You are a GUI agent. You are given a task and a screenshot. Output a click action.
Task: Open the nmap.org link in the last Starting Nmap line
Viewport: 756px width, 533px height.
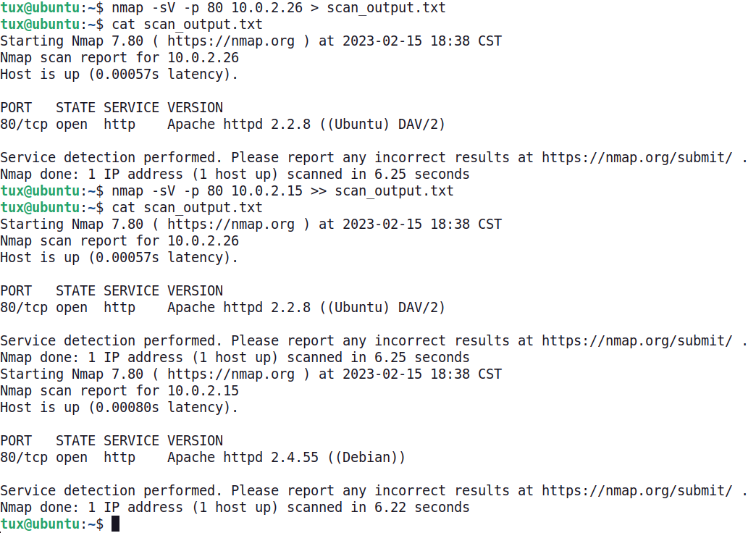231,374
